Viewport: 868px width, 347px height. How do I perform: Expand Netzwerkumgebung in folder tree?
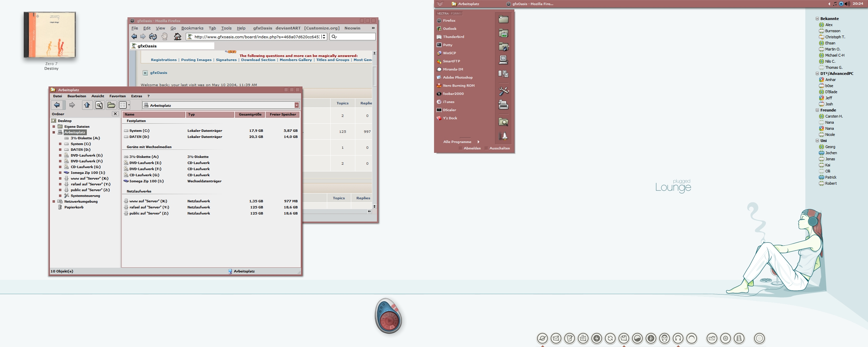click(54, 202)
